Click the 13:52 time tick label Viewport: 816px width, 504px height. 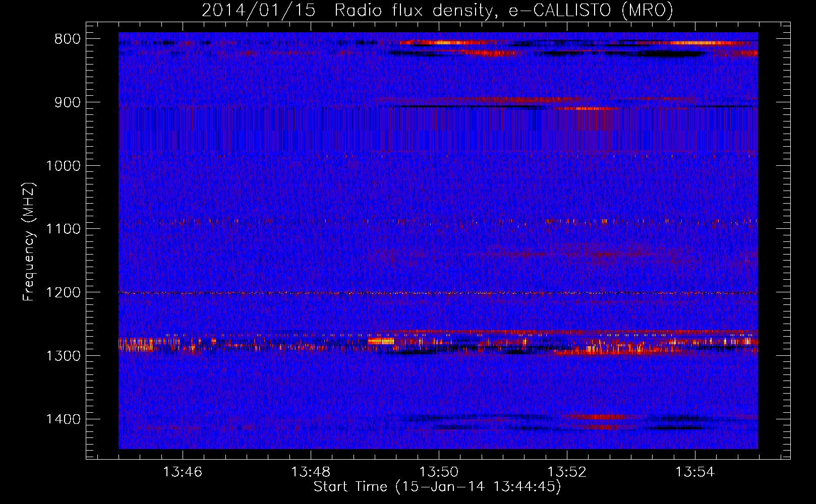pos(567,472)
